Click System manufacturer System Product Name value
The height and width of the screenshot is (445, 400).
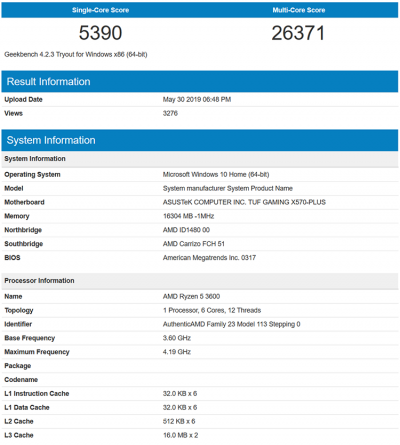click(x=228, y=188)
